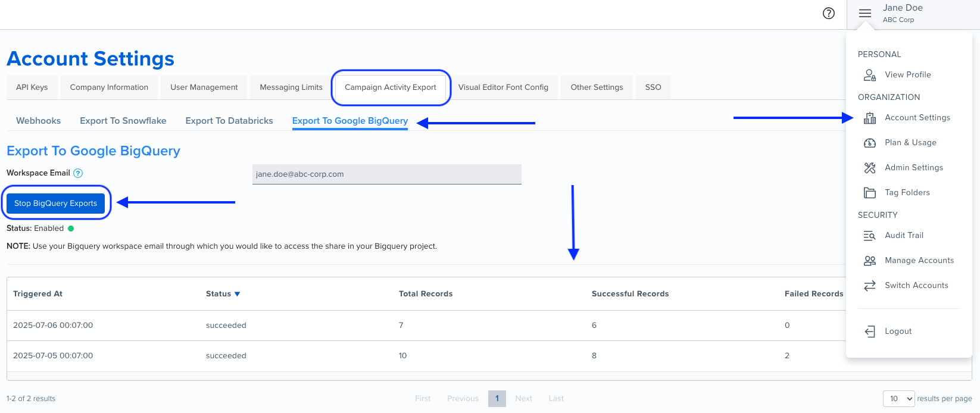Click the 1-2 of 2 results text
The height and width of the screenshot is (413, 980).
[x=31, y=399]
